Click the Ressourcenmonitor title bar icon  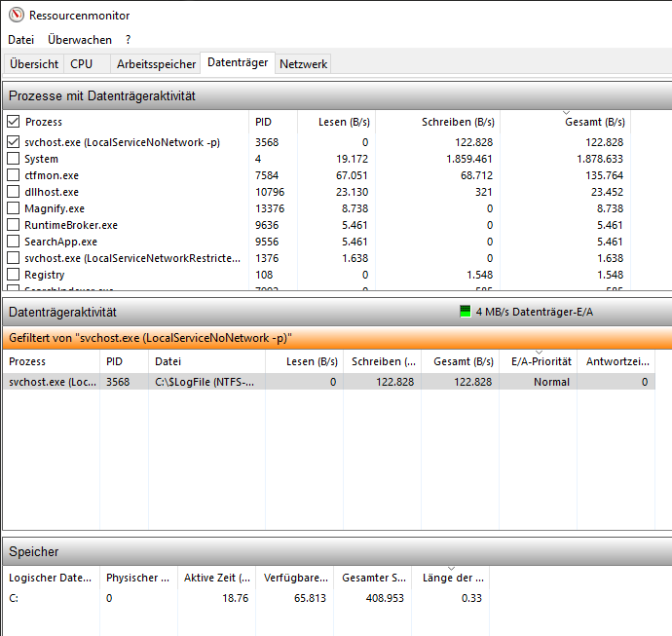pos(17,15)
